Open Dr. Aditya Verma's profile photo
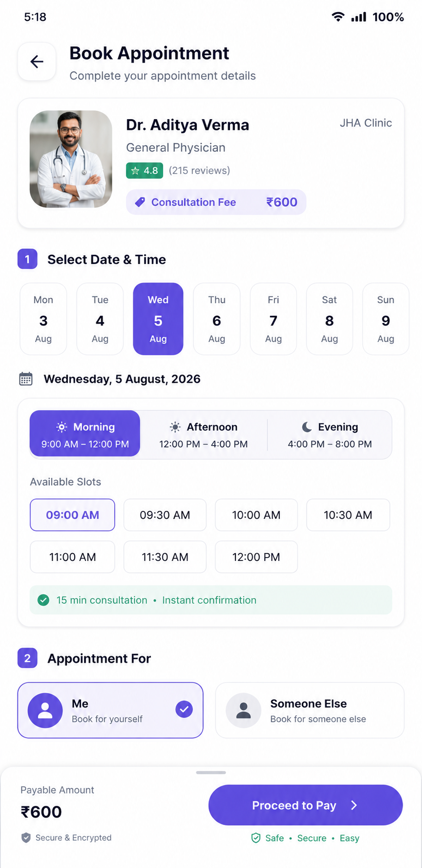Screen dimensions: 422x868 (x=71, y=159)
